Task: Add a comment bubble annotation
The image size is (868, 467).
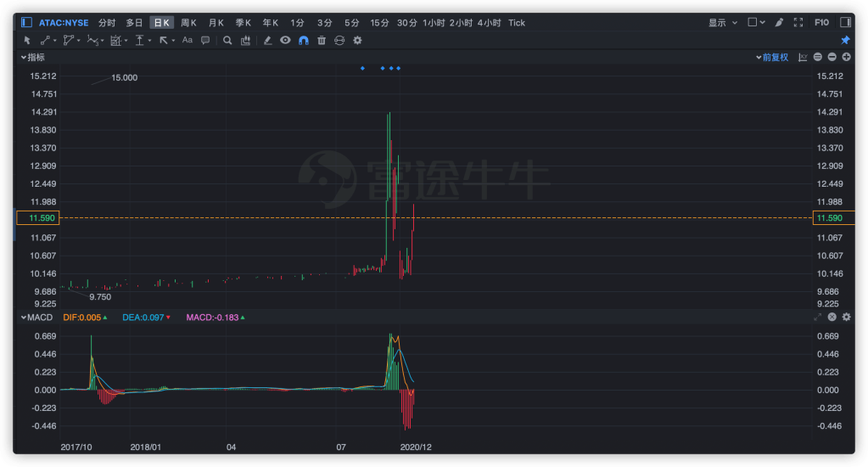Action: coord(205,40)
